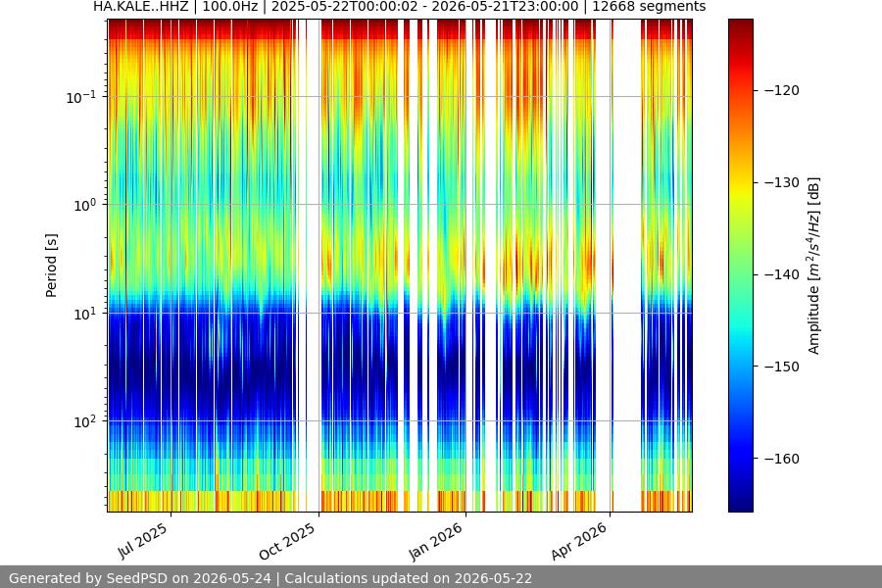The height and width of the screenshot is (588, 882).
Task: Select the Apr 2026 x-axis label
Action: click(x=579, y=541)
